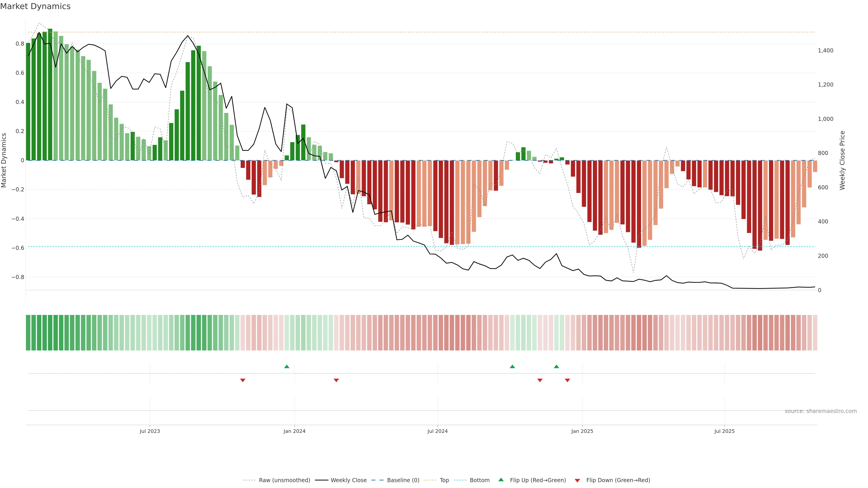Click the Weekly Close Price axis title
The height and width of the screenshot is (488, 868).
(842, 160)
